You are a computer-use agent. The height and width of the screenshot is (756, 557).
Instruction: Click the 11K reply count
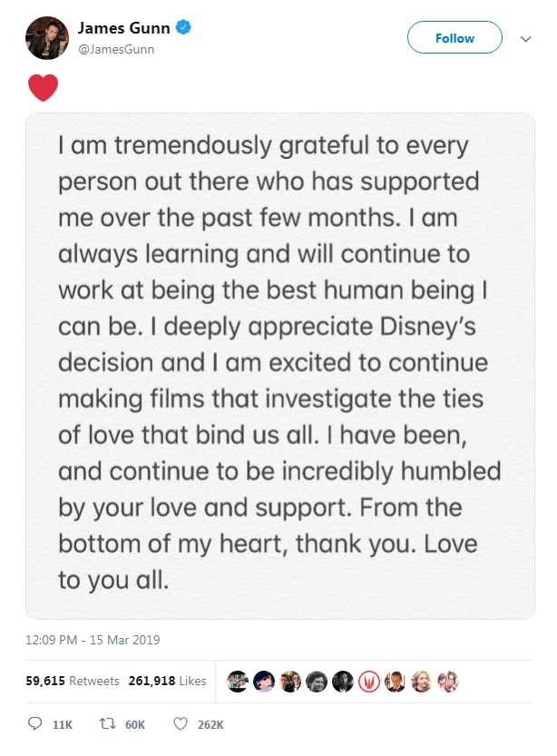63,724
